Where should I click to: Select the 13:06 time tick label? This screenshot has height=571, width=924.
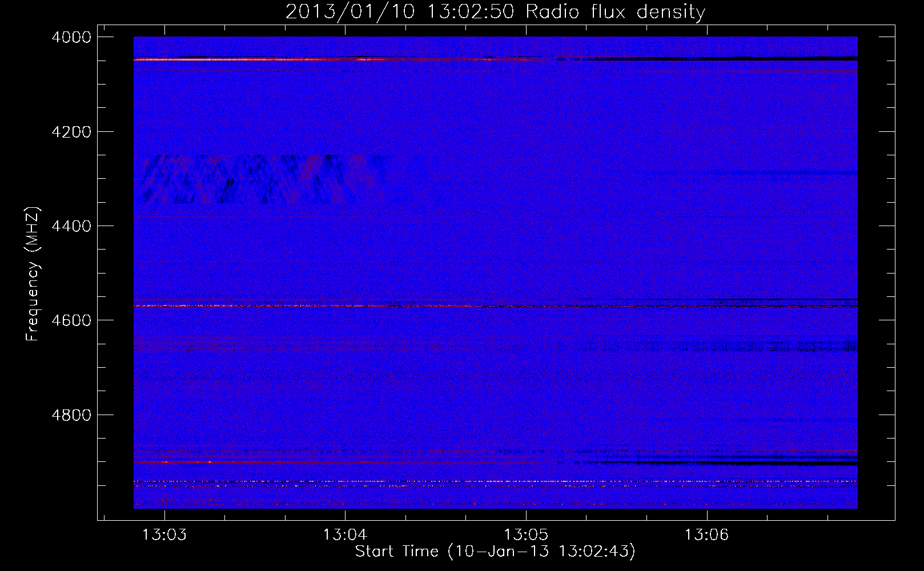(x=707, y=534)
